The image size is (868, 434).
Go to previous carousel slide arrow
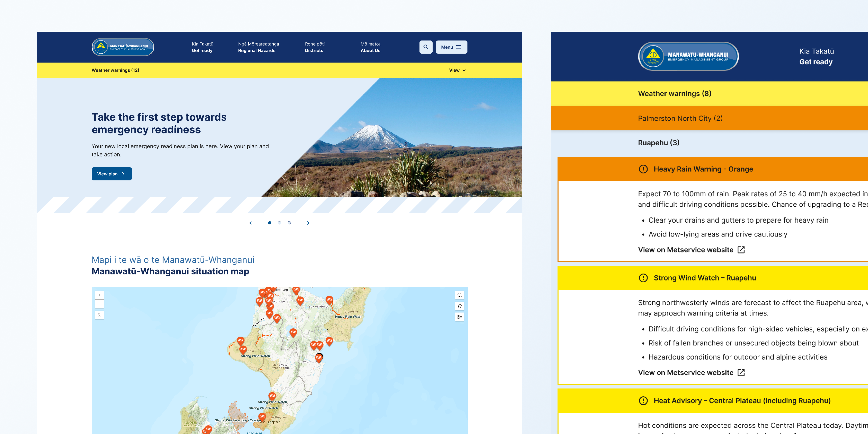[x=250, y=223]
